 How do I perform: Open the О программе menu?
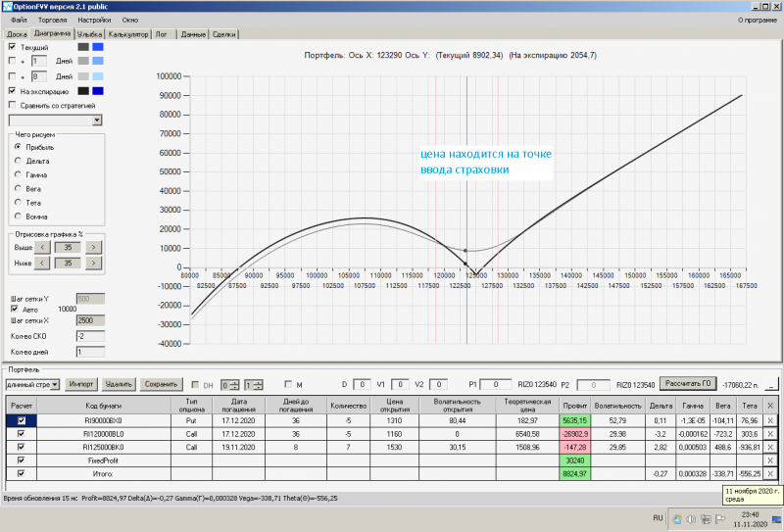click(x=758, y=20)
